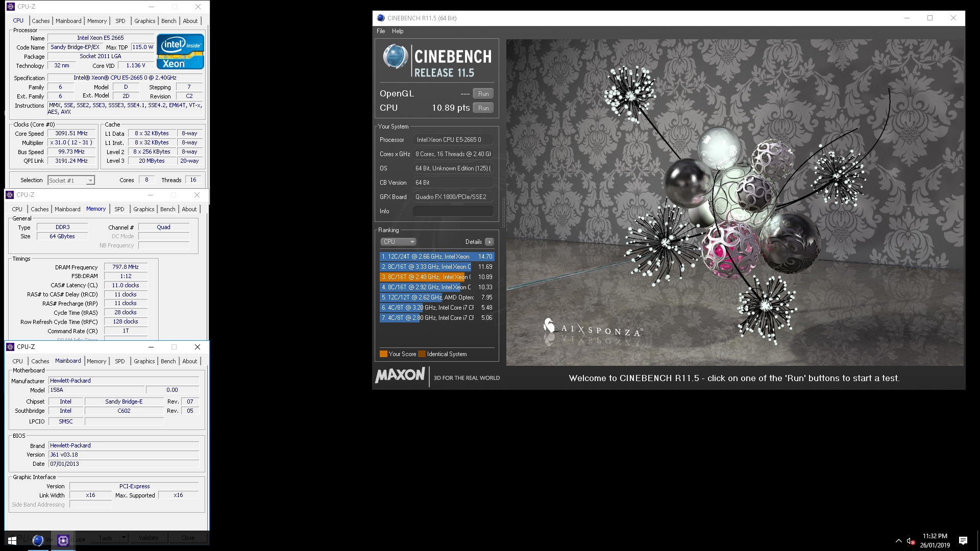Select ranking row 6: 4C/8T @ 3.20 GHz

[x=437, y=308]
